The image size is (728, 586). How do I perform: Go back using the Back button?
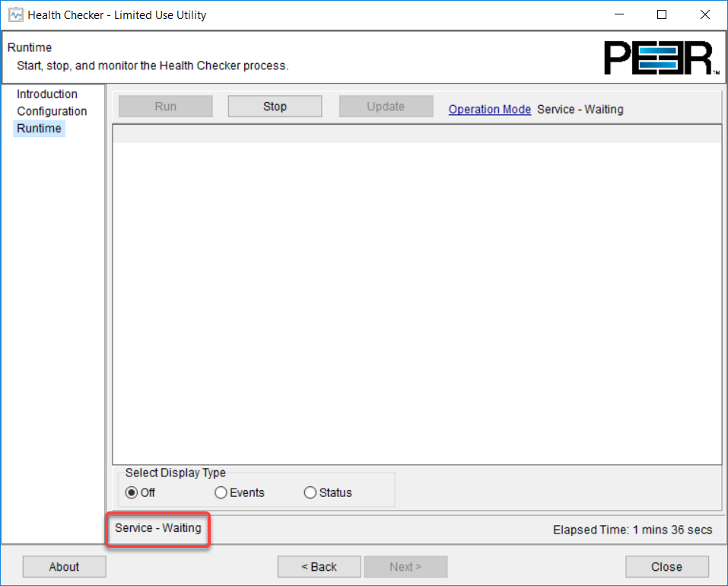click(319, 566)
